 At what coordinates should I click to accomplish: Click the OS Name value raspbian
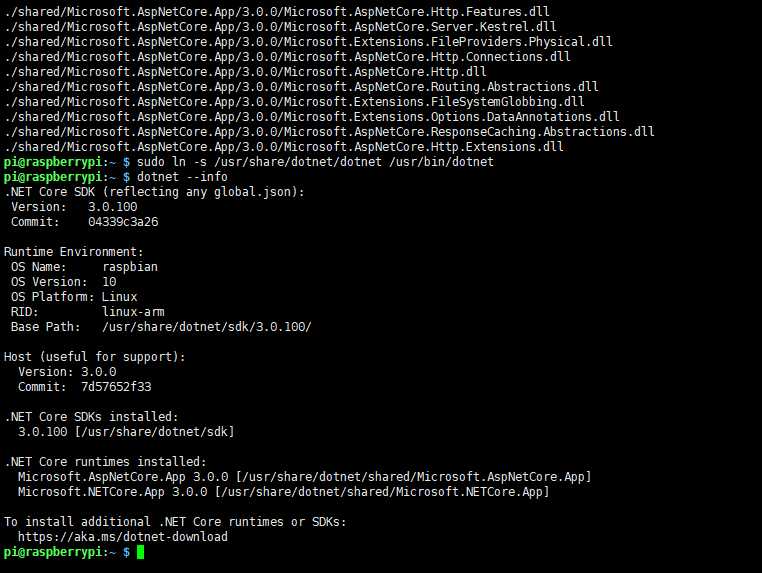pos(130,267)
